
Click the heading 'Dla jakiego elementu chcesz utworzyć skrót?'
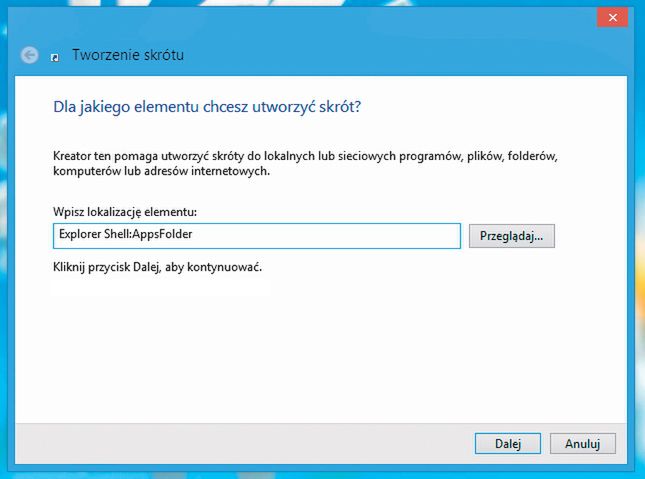pos(207,107)
